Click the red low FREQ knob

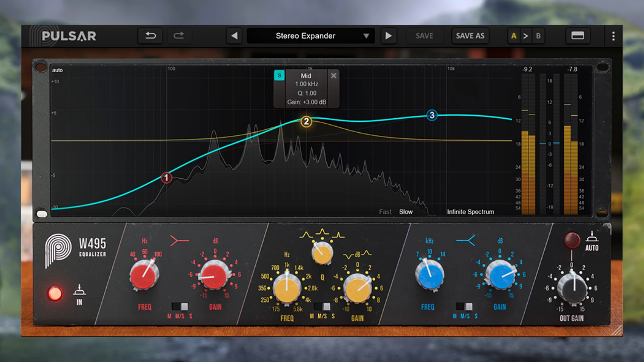144,276
